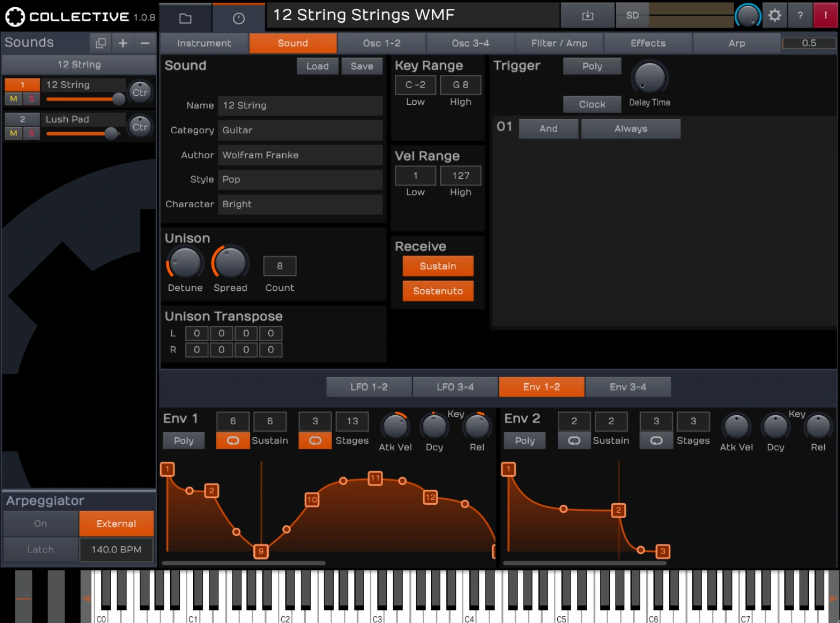Click the Trigger Clock button

click(x=592, y=104)
